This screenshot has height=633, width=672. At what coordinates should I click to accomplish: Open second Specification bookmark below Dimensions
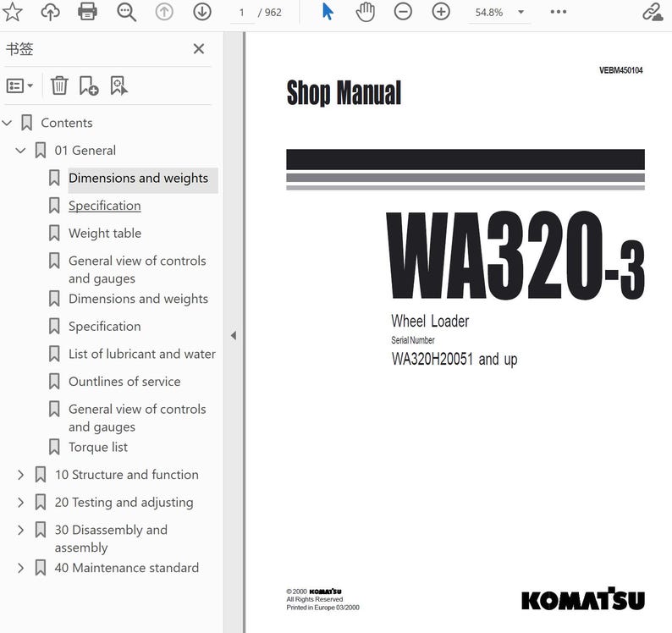[105, 327]
